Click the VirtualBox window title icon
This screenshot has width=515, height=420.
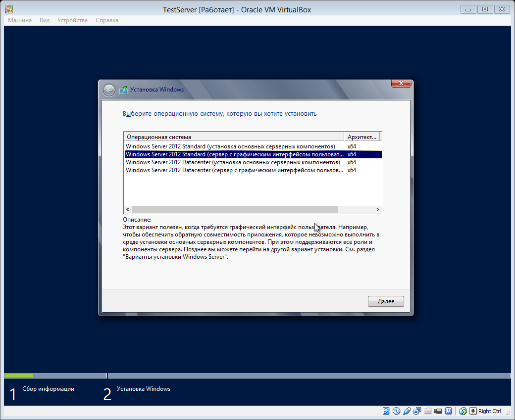tap(9, 9)
